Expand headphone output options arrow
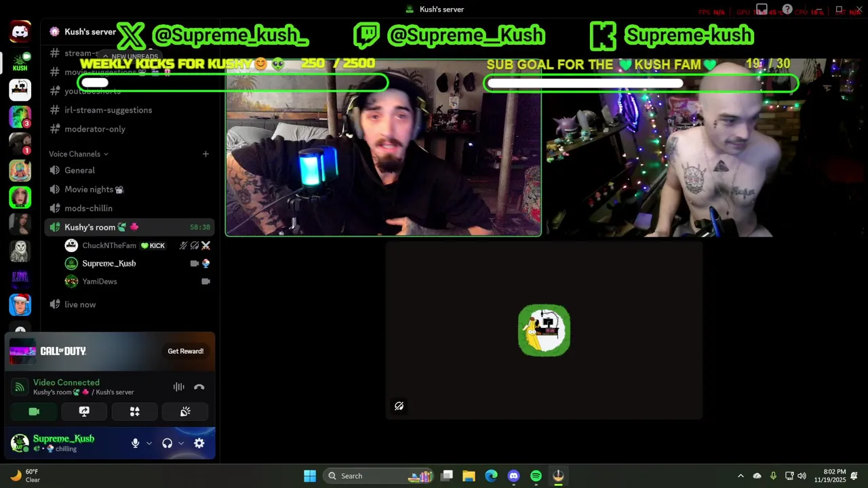 [x=181, y=443]
